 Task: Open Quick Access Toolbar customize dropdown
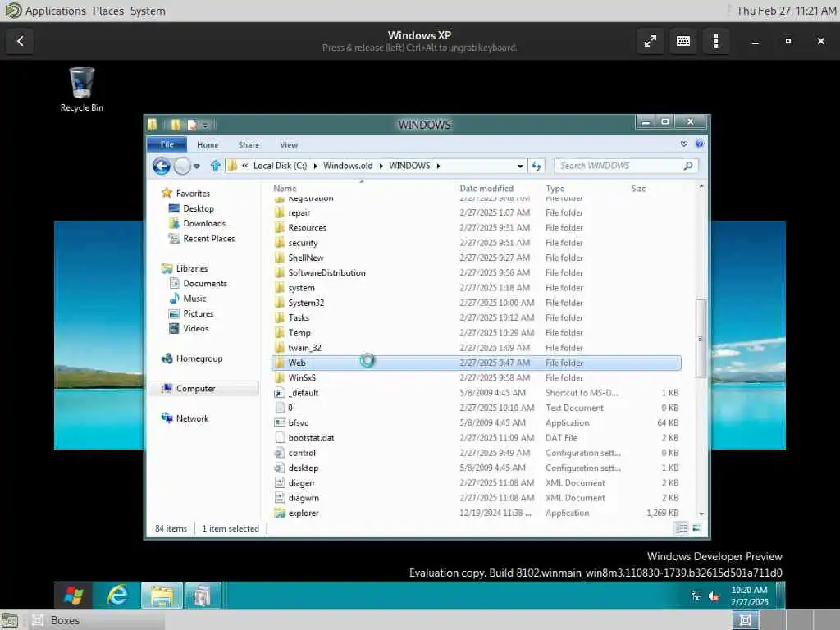pos(205,126)
